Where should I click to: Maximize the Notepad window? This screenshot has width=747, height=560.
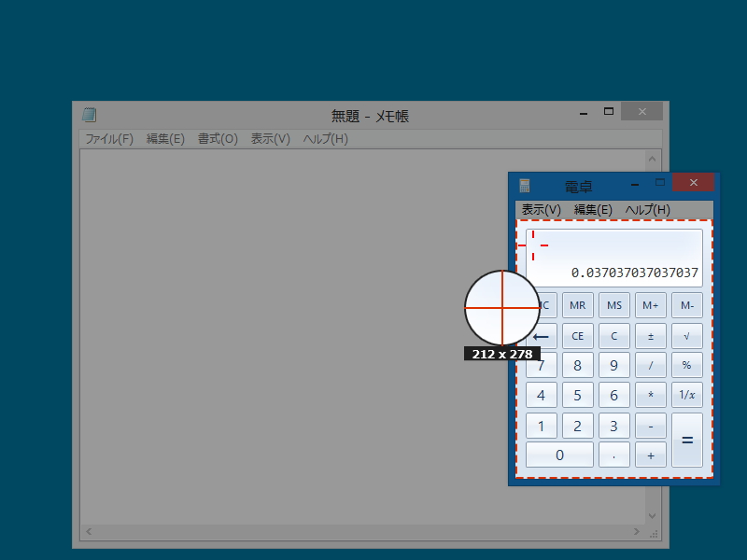[x=609, y=112]
